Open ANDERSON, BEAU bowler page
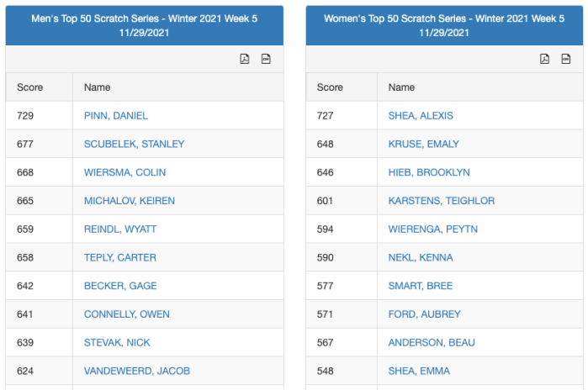Screen dimensions: 588x390 click(432, 342)
